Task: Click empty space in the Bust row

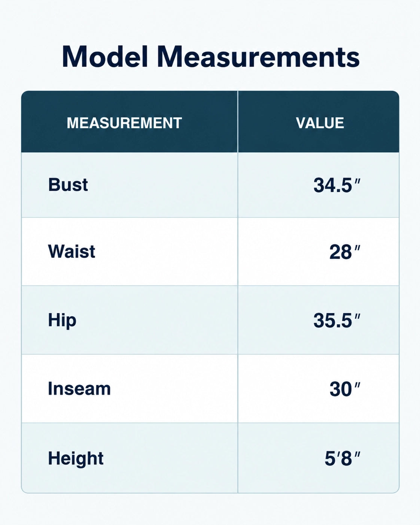Action: 161,185
